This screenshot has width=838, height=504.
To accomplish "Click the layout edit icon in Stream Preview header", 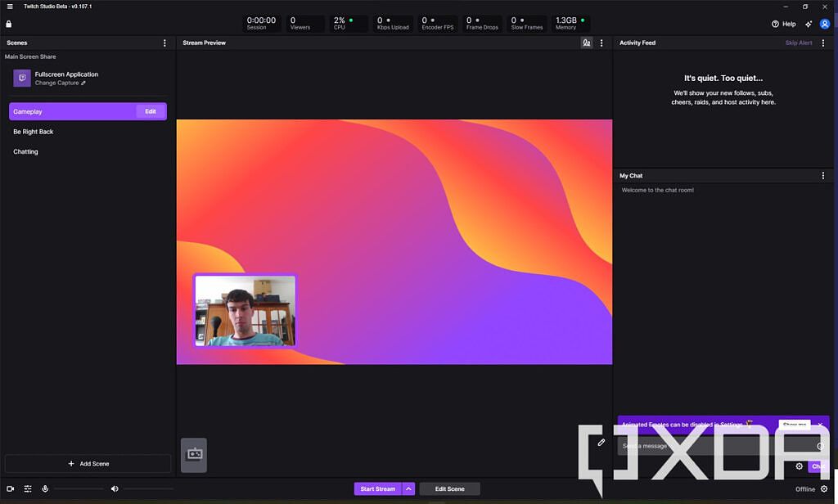I will click(x=587, y=43).
